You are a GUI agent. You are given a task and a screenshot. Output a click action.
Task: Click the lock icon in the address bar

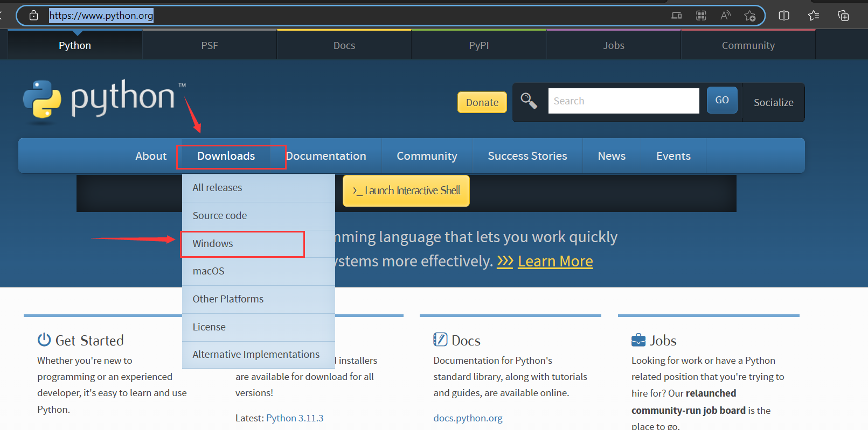pyautogui.click(x=33, y=16)
